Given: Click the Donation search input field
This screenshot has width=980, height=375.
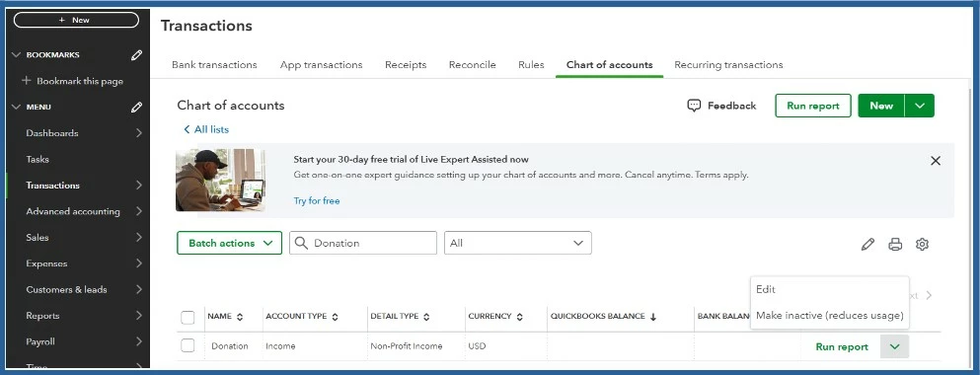Looking at the screenshot, I should click(x=363, y=243).
